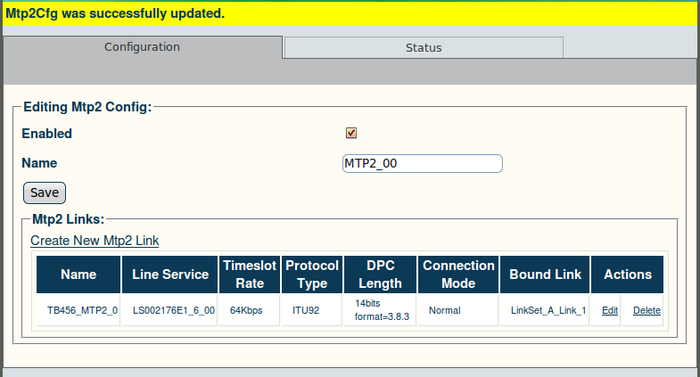
Task: Click the Enabled field label
Action: coord(47,134)
